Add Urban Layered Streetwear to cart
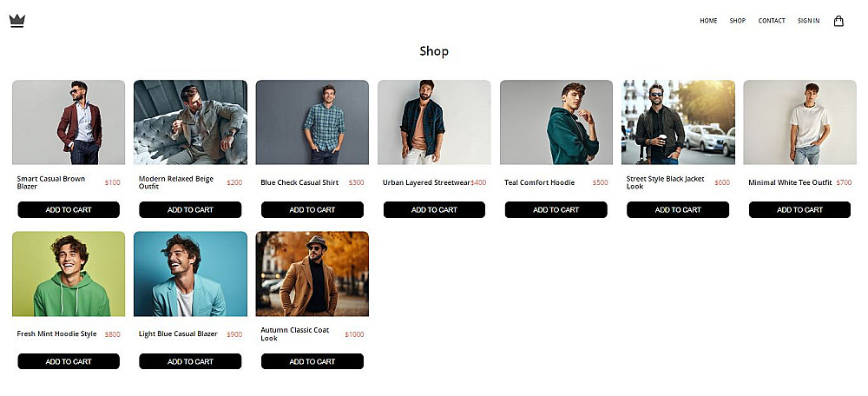The width and height of the screenshot is (868, 396). point(434,209)
